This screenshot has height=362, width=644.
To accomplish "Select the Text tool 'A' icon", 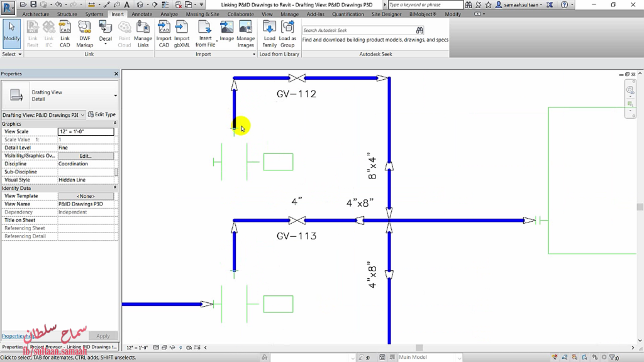I will tap(127, 4).
